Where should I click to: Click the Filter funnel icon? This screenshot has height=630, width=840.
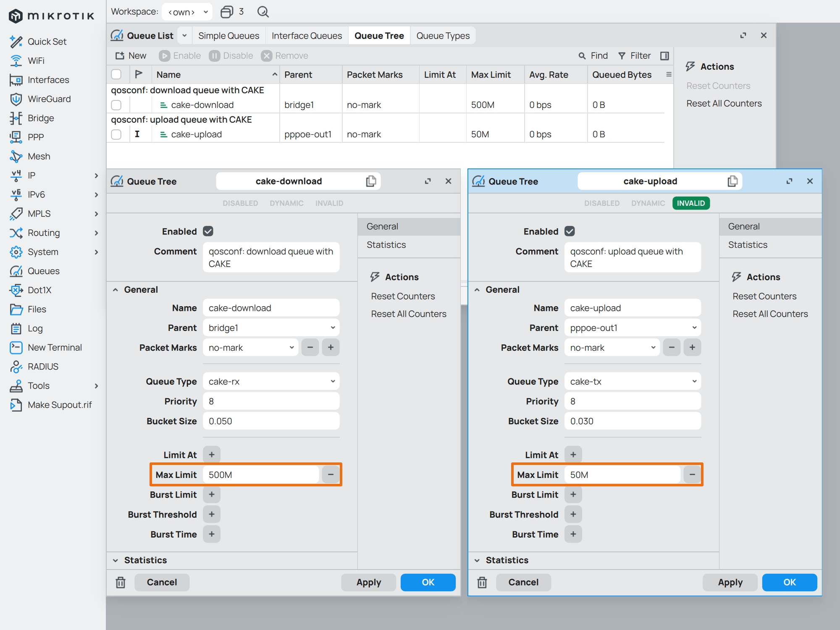pos(622,56)
